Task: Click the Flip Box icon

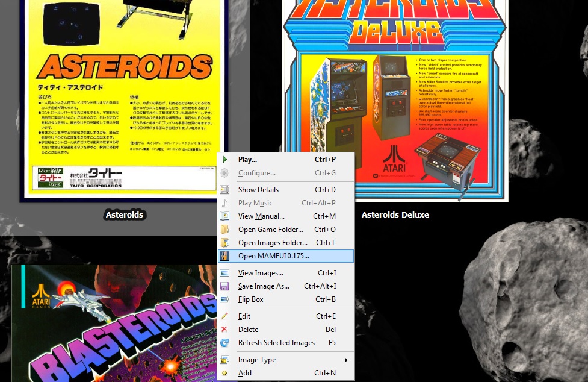Action: pyautogui.click(x=224, y=299)
